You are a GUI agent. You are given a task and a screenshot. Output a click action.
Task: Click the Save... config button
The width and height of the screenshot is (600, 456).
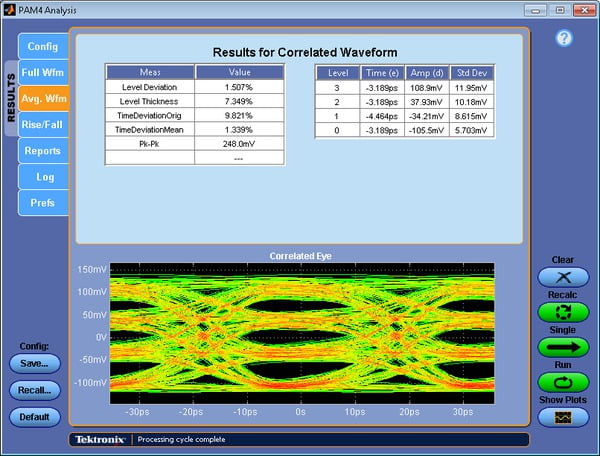(x=35, y=364)
